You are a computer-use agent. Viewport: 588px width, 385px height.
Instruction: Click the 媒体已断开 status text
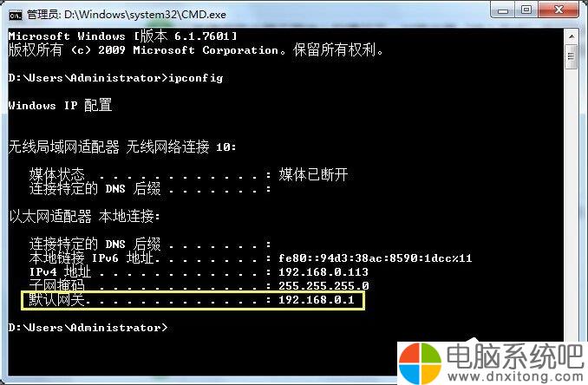[x=313, y=174]
